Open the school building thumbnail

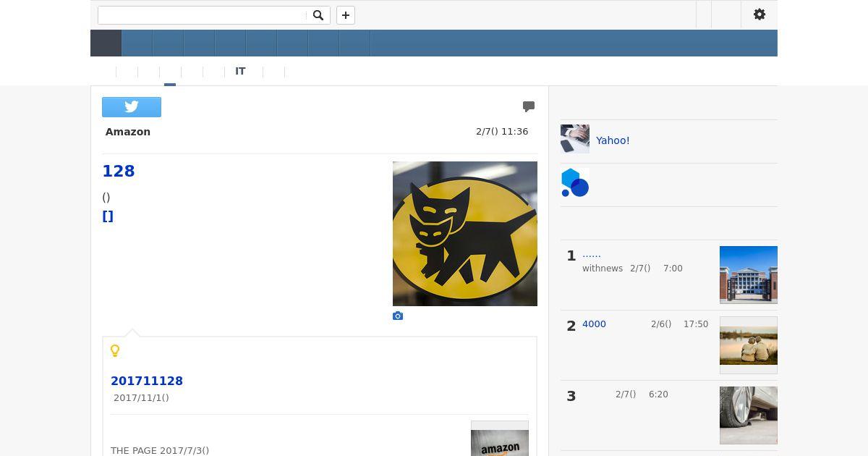749,274
